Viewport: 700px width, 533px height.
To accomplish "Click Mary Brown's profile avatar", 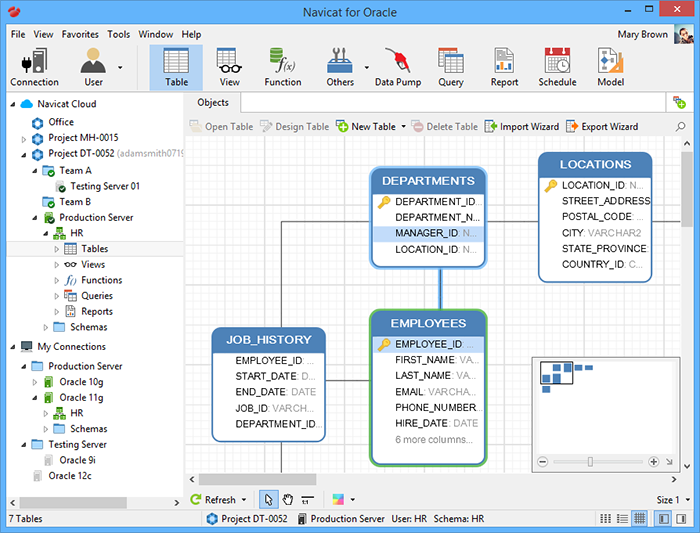I will coord(683,34).
